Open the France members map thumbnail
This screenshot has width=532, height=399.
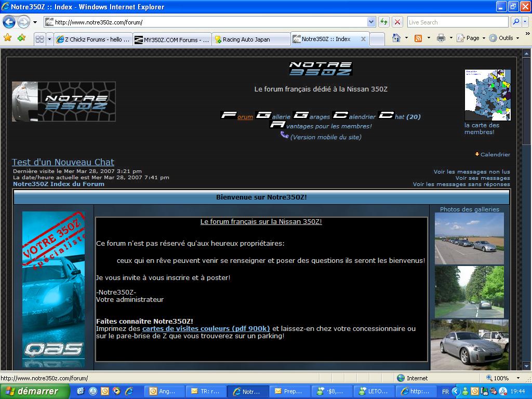pos(487,95)
